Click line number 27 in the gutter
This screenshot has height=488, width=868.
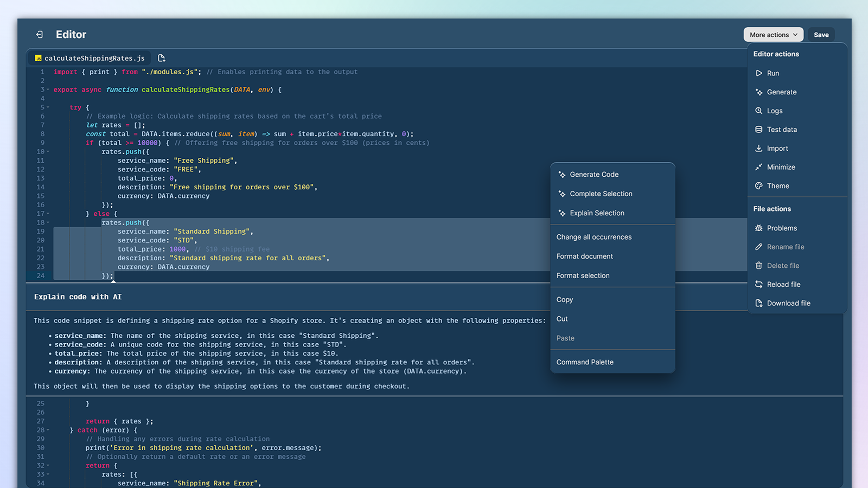click(41, 421)
